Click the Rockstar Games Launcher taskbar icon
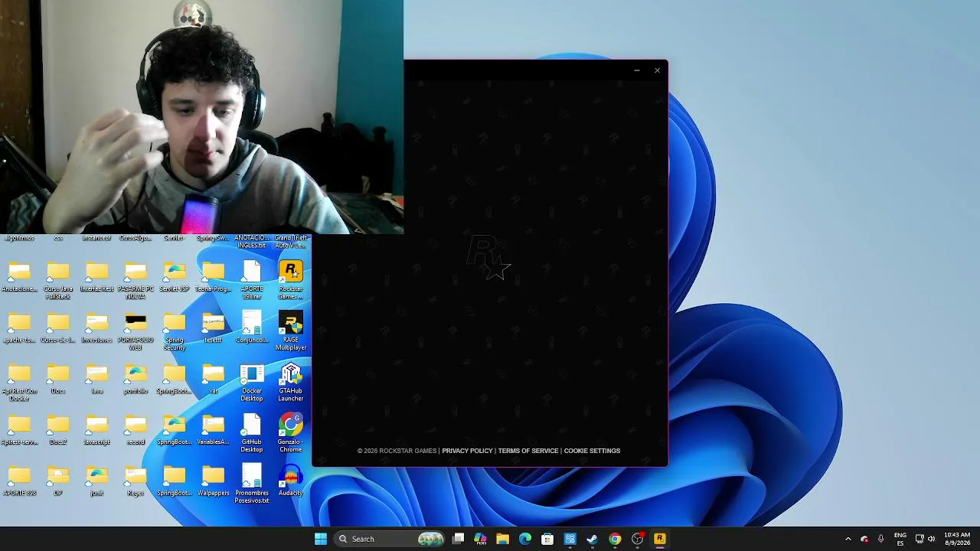The width and height of the screenshot is (980, 551). (659, 539)
